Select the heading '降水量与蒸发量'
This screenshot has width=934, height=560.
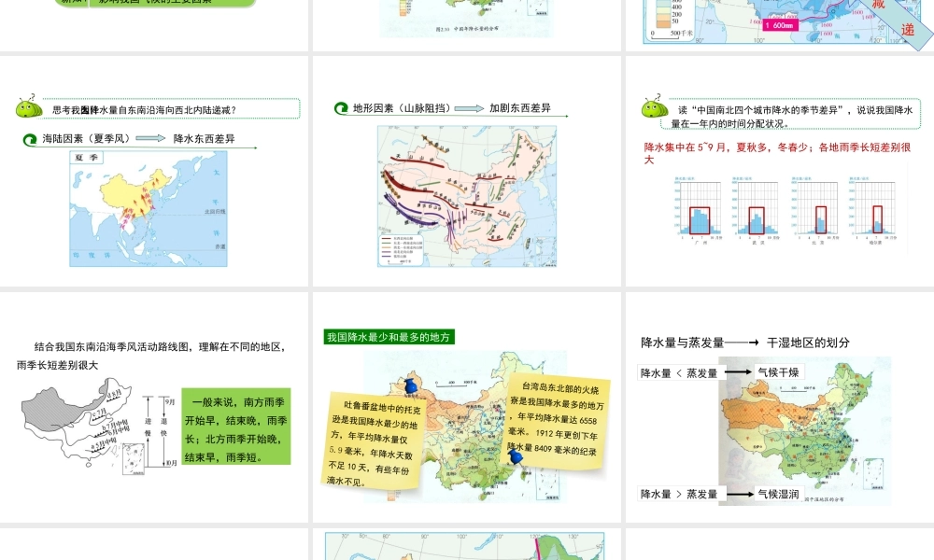(x=682, y=343)
